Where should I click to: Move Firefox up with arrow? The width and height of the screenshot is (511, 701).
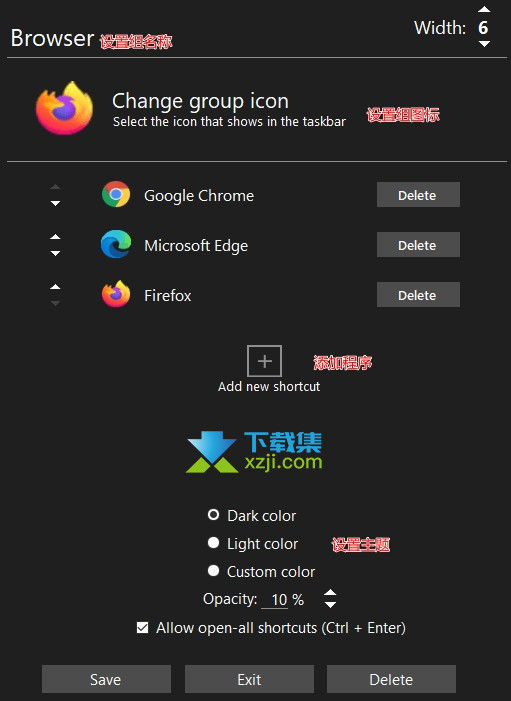pyautogui.click(x=55, y=287)
